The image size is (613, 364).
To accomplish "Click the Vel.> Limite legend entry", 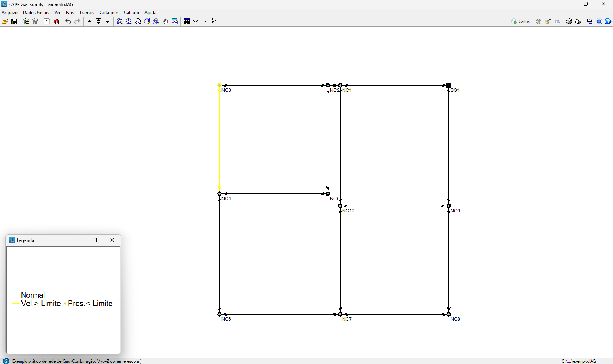I will pos(36,304).
